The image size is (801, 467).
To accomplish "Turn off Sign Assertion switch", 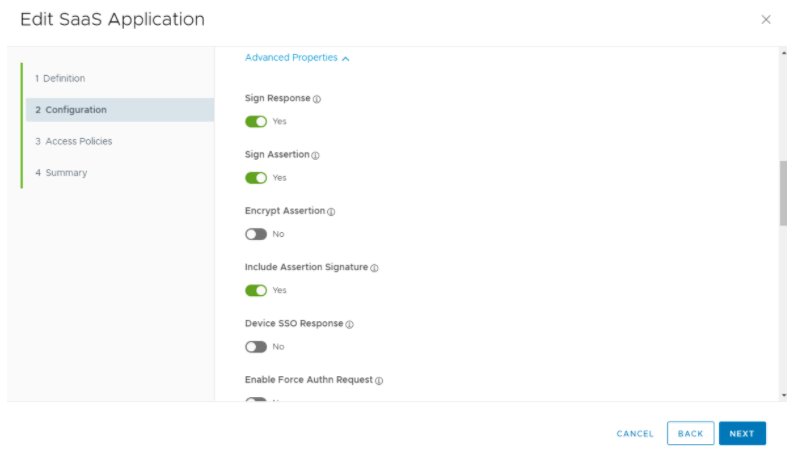I will tap(256, 177).
